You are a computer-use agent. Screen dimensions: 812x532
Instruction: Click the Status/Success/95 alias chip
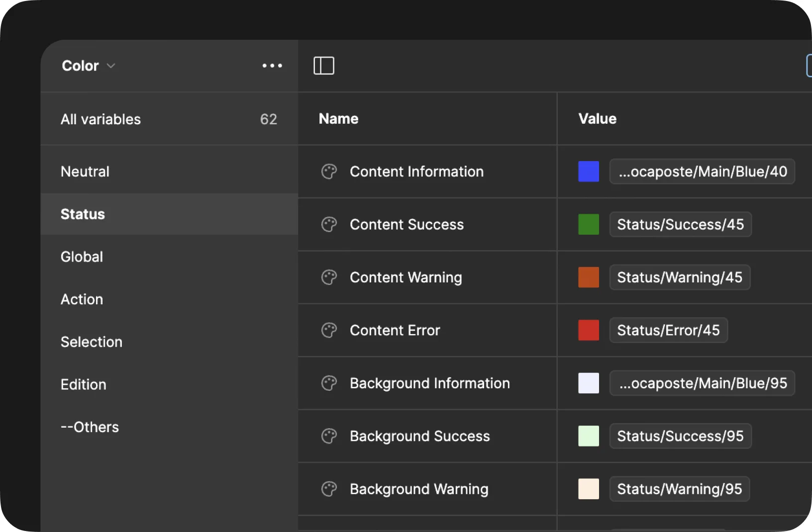pyautogui.click(x=680, y=436)
